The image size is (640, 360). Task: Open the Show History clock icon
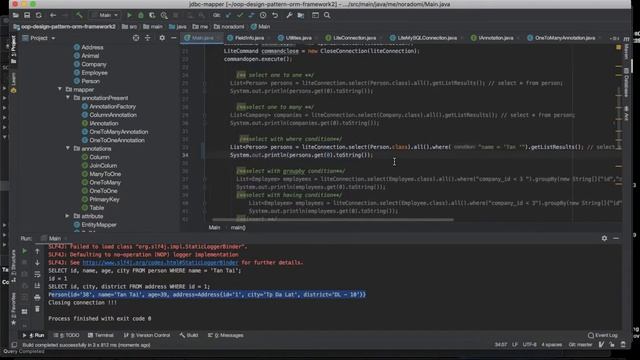[x=263, y=15]
